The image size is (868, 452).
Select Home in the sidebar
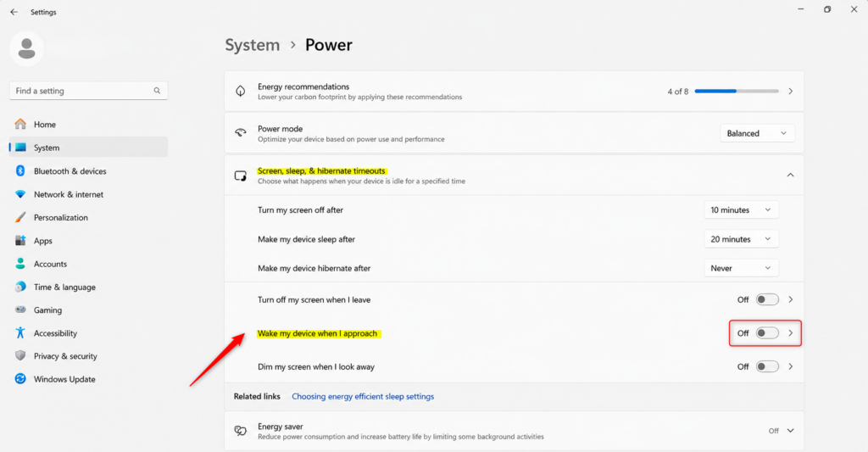(88, 124)
